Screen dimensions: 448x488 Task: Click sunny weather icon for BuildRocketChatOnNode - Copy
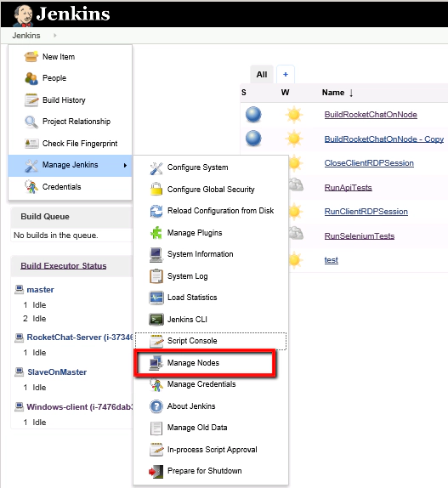click(x=293, y=139)
